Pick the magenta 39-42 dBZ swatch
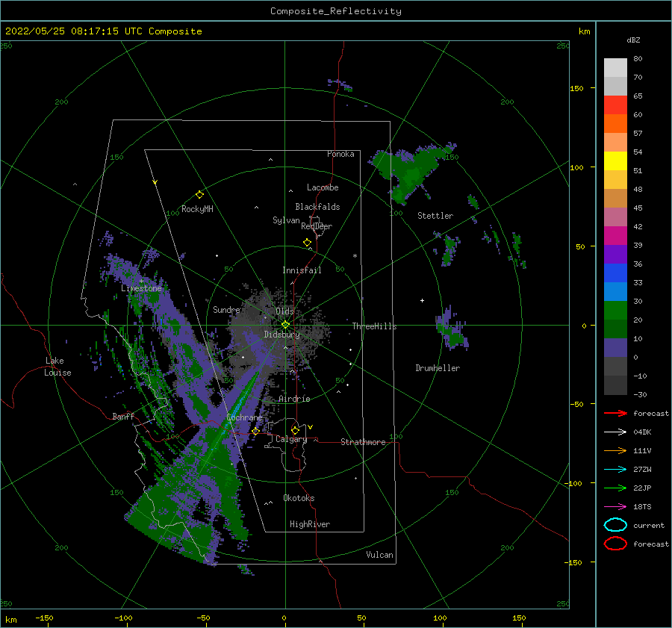 click(615, 236)
